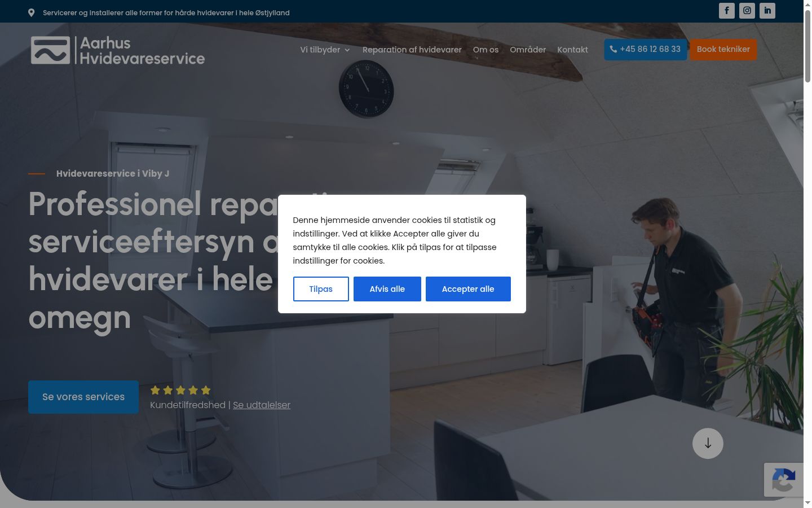Open the Kontakt page
This screenshot has height=508, width=812.
click(572, 50)
